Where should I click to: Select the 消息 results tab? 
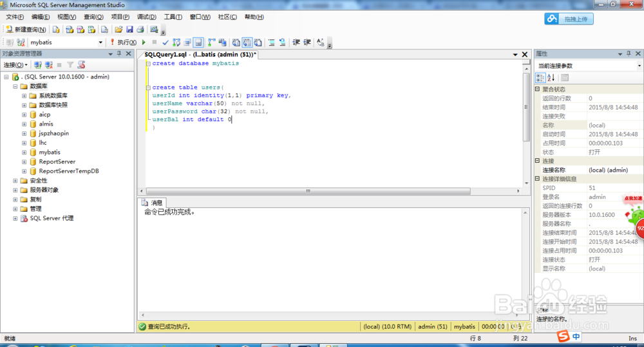[x=153, y=202]
